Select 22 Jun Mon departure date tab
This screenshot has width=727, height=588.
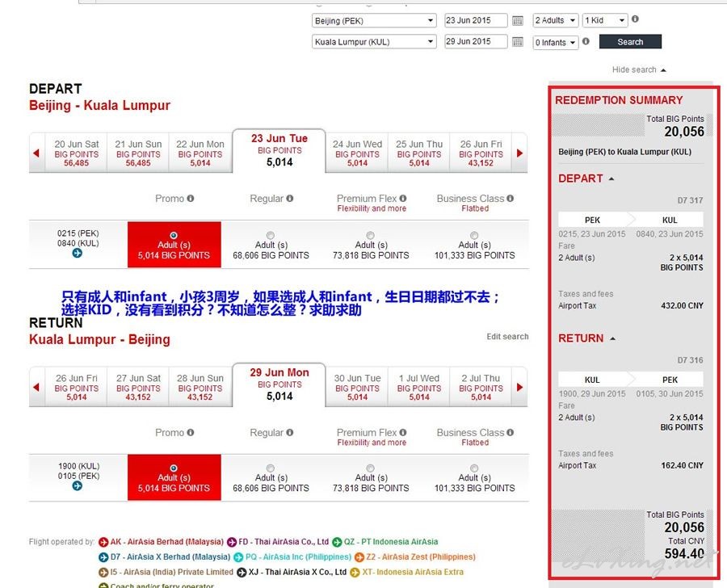(x=200, y=153)
